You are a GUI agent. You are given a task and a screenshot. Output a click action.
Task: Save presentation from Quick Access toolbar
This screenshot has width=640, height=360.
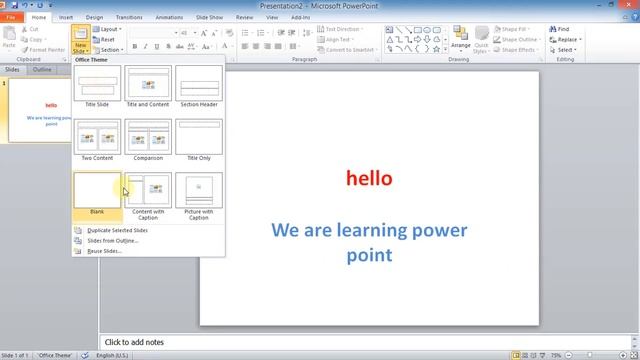point(15,5)
